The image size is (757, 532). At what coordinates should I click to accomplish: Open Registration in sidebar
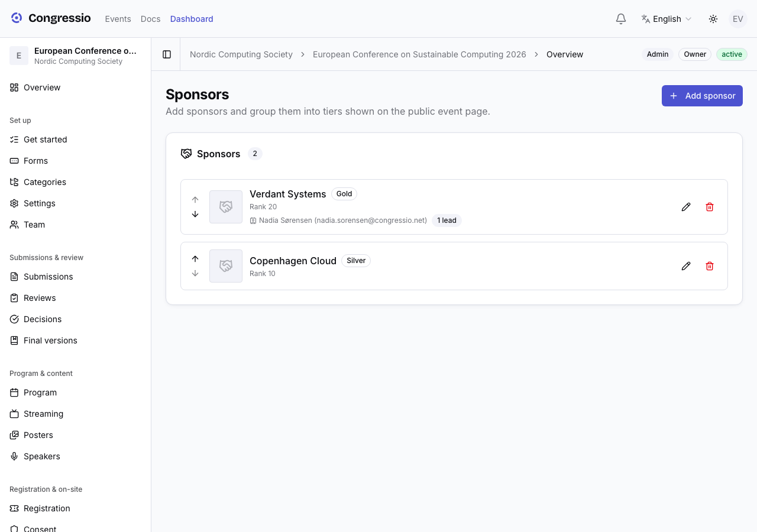pos(76,508)
